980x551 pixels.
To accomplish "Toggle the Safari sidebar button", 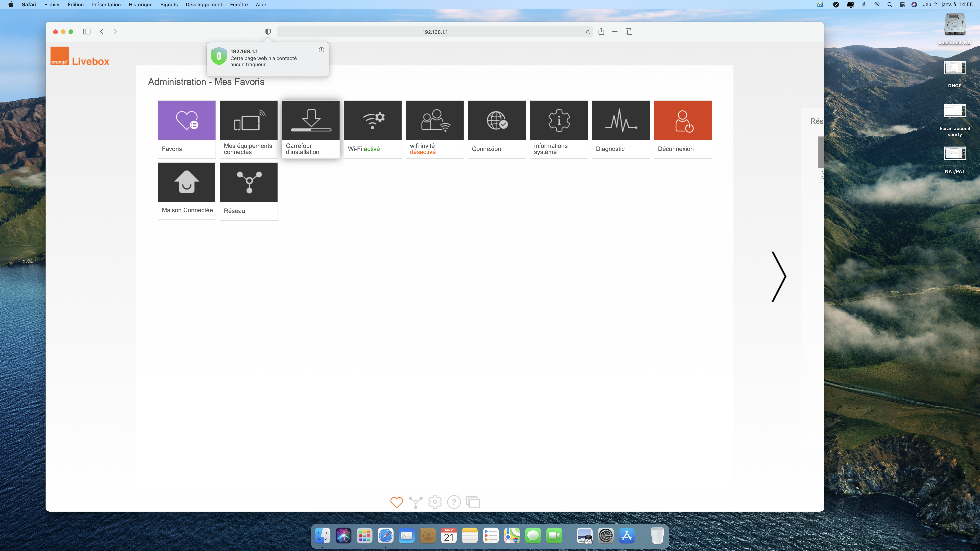I will (x=87, y=32).
